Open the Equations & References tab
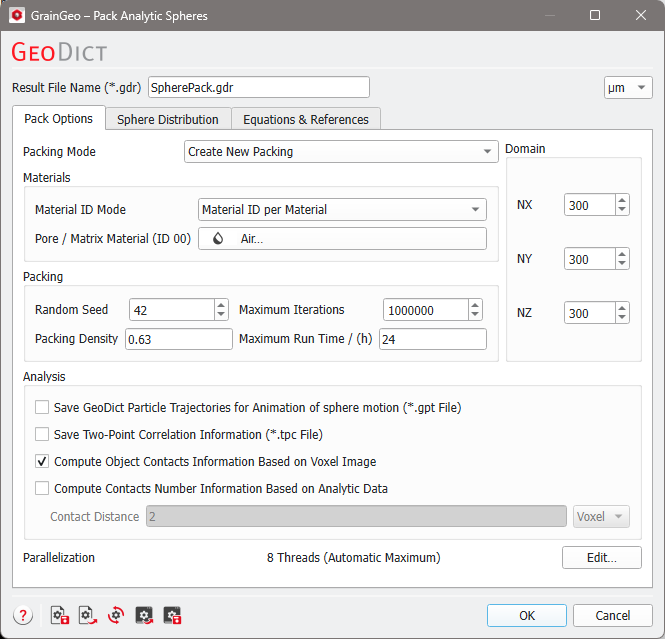665x639 pixels. click(306, 120)
